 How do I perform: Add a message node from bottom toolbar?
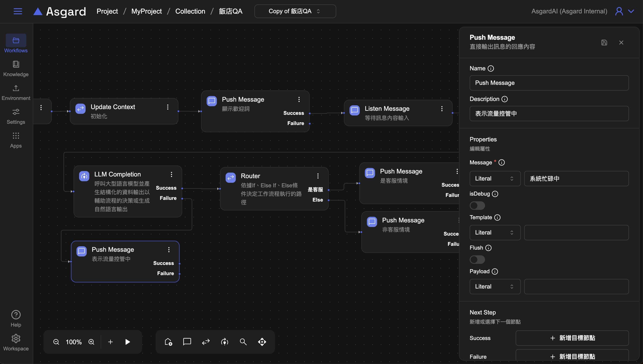(187, 341)
